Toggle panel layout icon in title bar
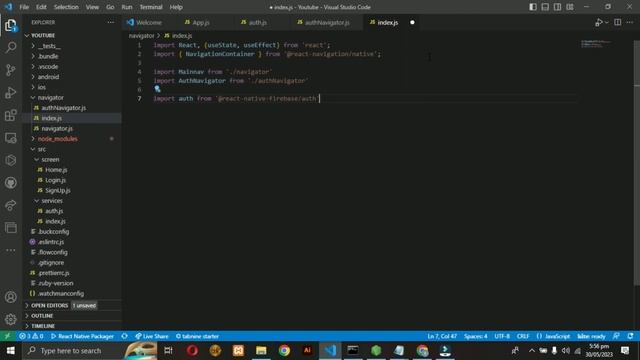Viewport: 640px width, 360px height. pyautogui.click(x=545, y=7)
